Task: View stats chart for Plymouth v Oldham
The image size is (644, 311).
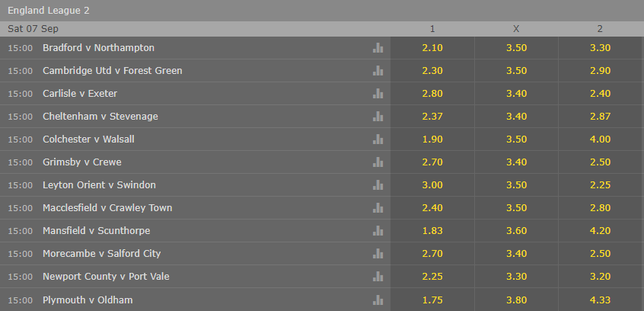Action: tap(378, 300)
